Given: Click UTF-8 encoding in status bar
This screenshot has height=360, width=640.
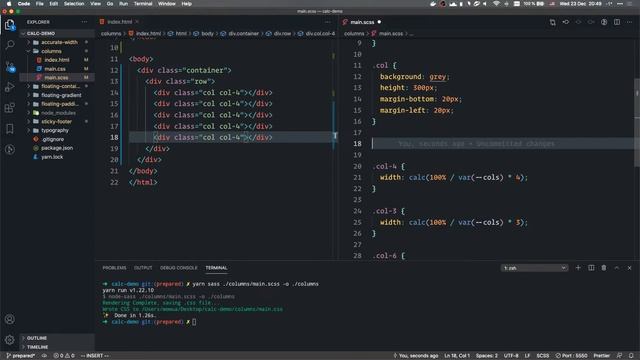Looking at the screenshot, I should (511, 356).
